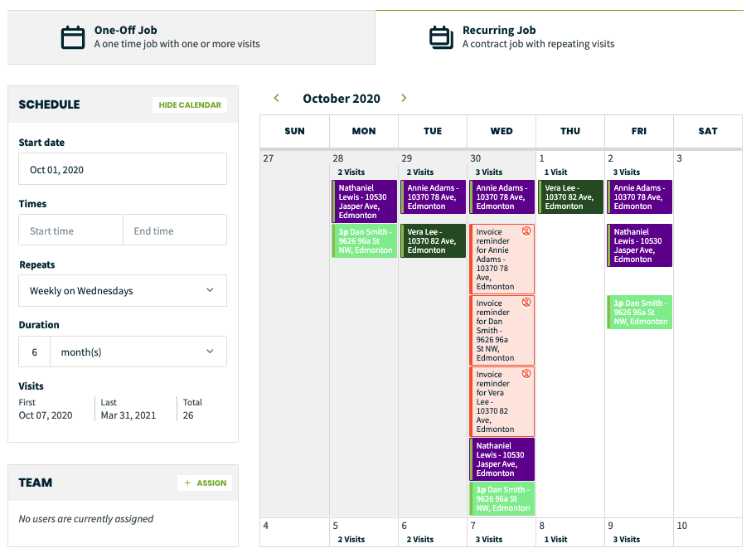Click the Start date field Oct 01, 2020
756x553 pixels.
coord(123,169)
